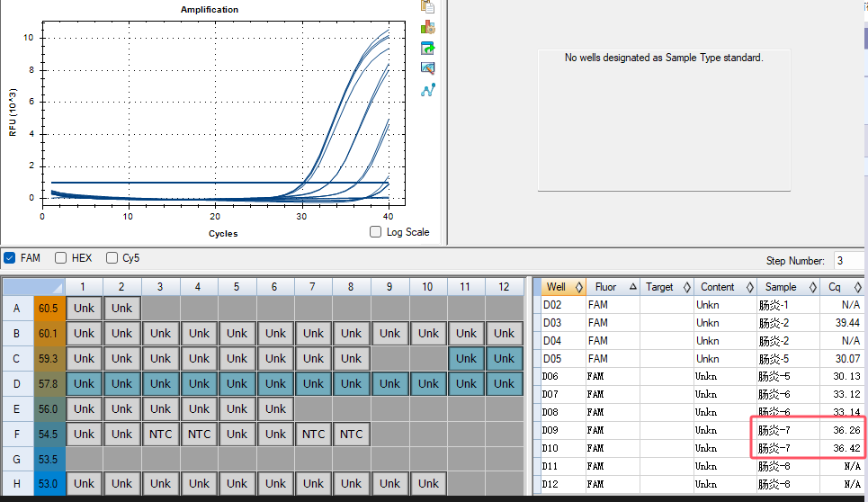Click the threshold line in amplification chart
This screenshot has height=502, width=868.
[219, 183]
